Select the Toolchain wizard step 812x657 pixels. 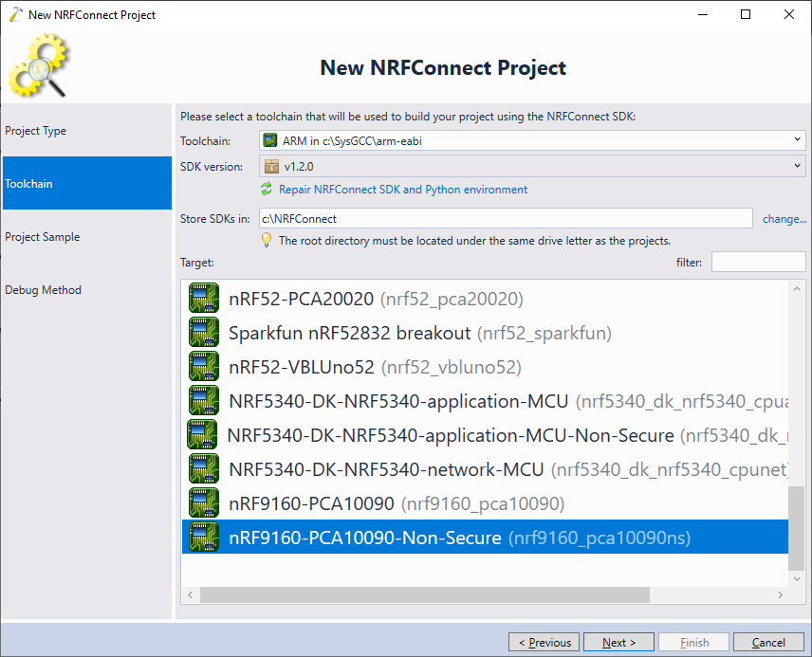pyautogui.click(x=87, y=183)
